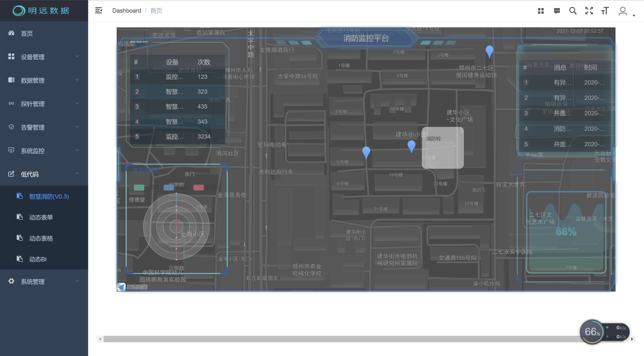Click the 告警管理 shield icon
This screenshot has height=356, width=644.
[x=11, y=127]
